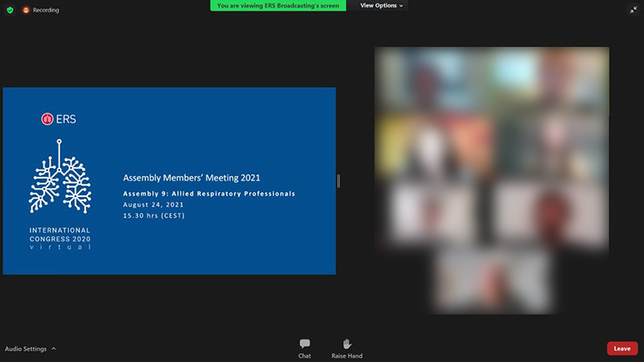
Task: Exit full screen with the corner arrows icon
Action: point(634,10)
